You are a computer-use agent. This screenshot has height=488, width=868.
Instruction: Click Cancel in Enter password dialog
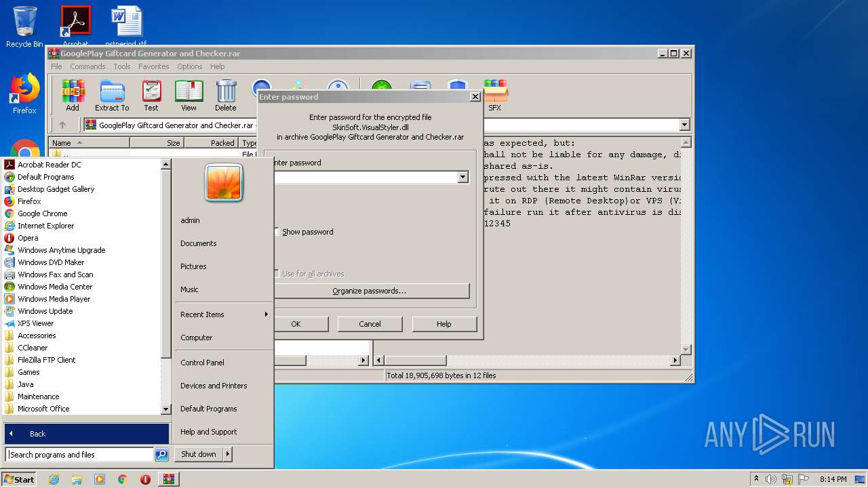(x=370, y=324)
